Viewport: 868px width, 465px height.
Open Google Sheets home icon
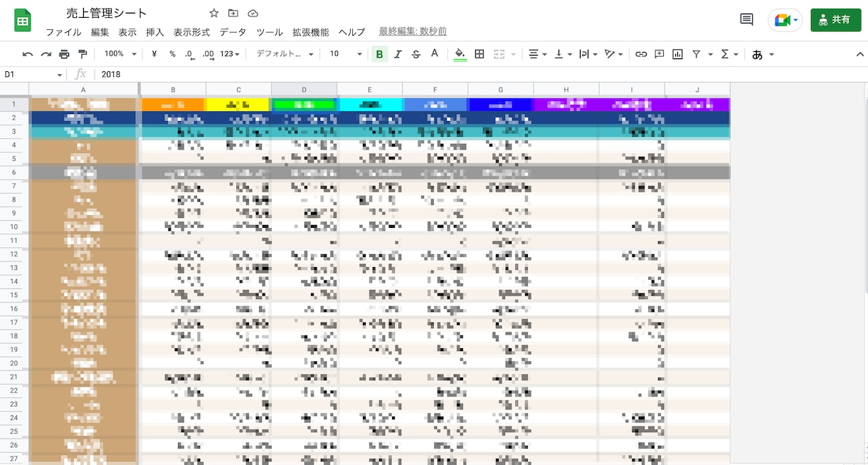click(x=23, y=20)
